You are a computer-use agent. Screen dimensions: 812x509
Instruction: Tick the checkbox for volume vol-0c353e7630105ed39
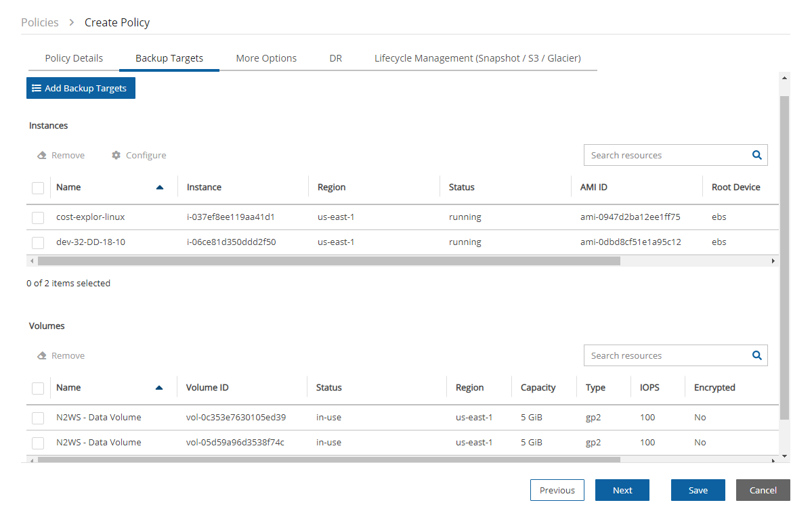38,418
